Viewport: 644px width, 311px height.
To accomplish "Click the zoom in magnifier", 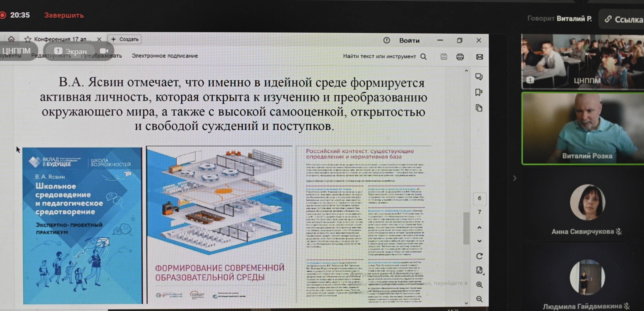I will point(479,285).
